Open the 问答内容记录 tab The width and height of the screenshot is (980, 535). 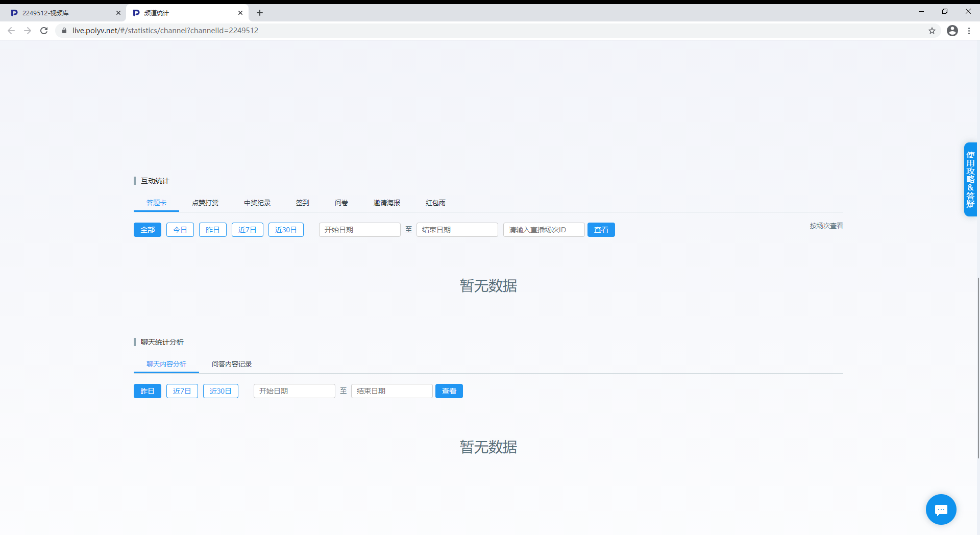(232, 364)
